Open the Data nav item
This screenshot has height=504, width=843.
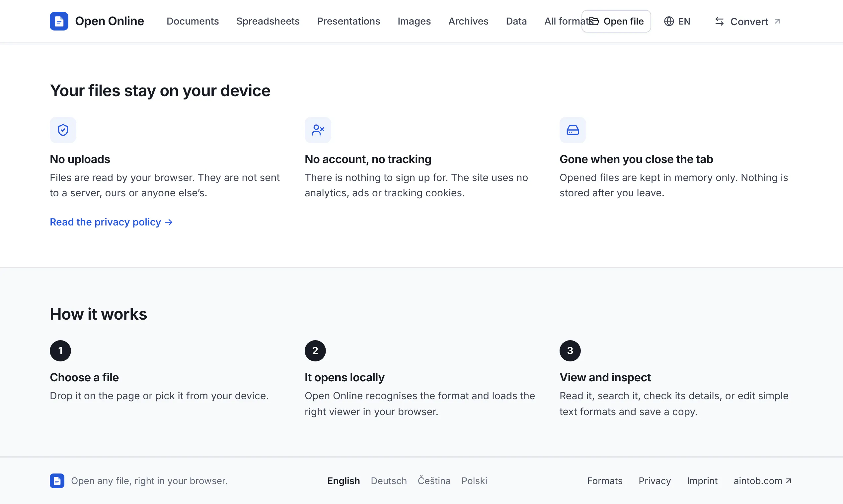click(x=516, y=21)
